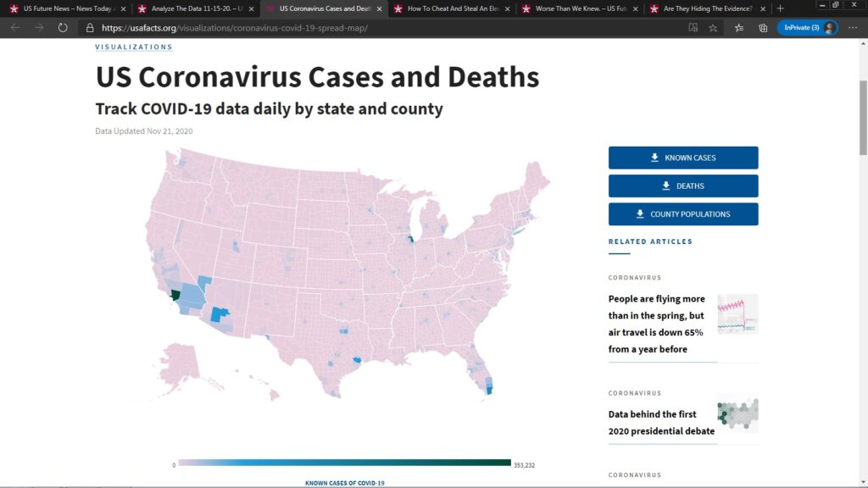Screen dimensions: 868x488
Task: Add page to favorites star icon
Action: click(x=713, y=27)
